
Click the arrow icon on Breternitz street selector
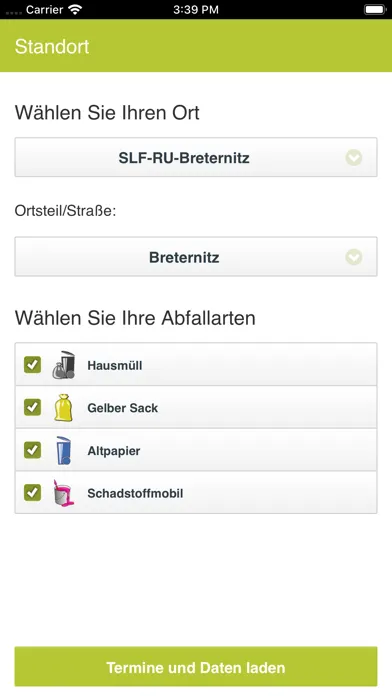click(x=354, y=257)
